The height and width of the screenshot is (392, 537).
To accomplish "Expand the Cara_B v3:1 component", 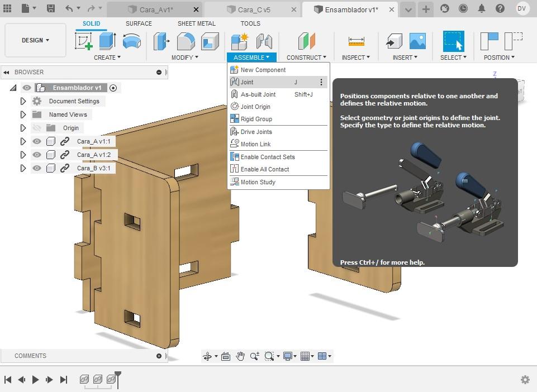I will pos(23,168).
